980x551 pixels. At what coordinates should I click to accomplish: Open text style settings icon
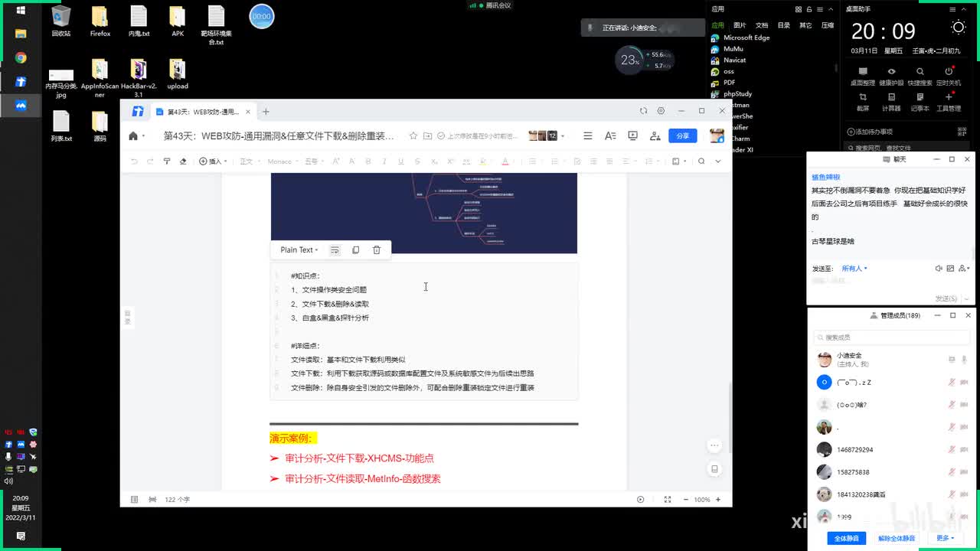(x=610, y=135)
